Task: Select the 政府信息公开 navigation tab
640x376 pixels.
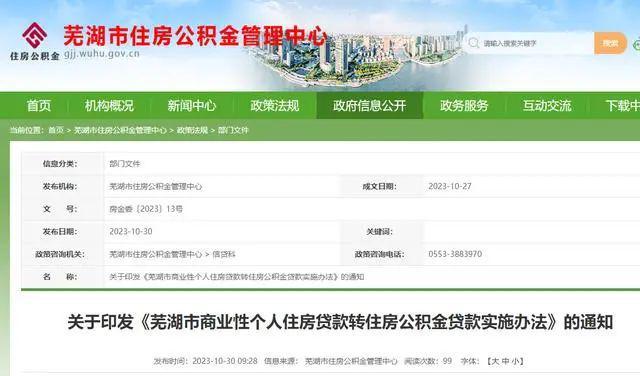Action: [370, 106]
